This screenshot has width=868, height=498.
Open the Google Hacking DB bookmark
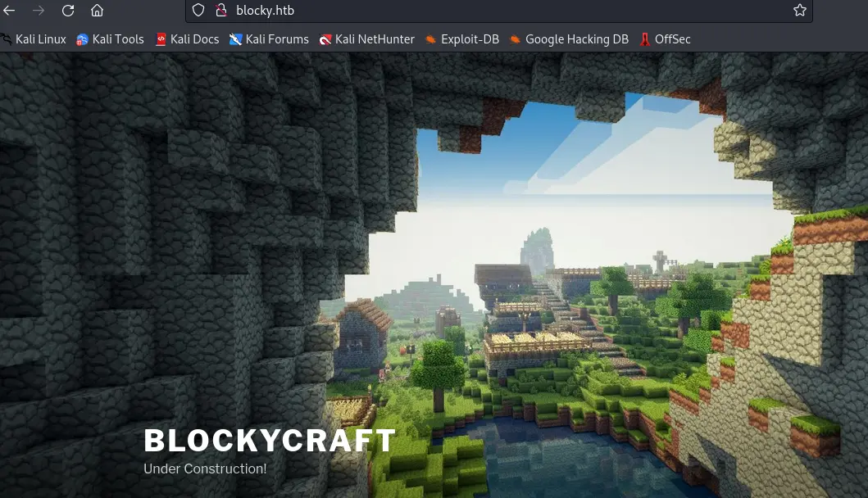coord(569,39)
